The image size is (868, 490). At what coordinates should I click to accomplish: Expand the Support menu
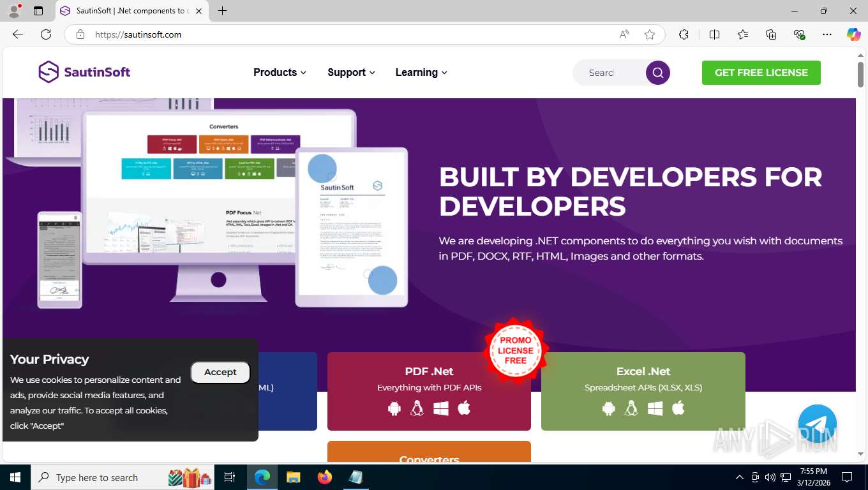pos(351,73)
